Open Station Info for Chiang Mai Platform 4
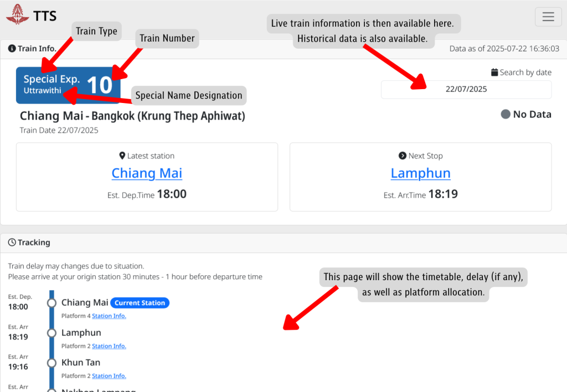The width and height of the screenshot is (567, 392). pyautogui.click(x=109, y=316)
